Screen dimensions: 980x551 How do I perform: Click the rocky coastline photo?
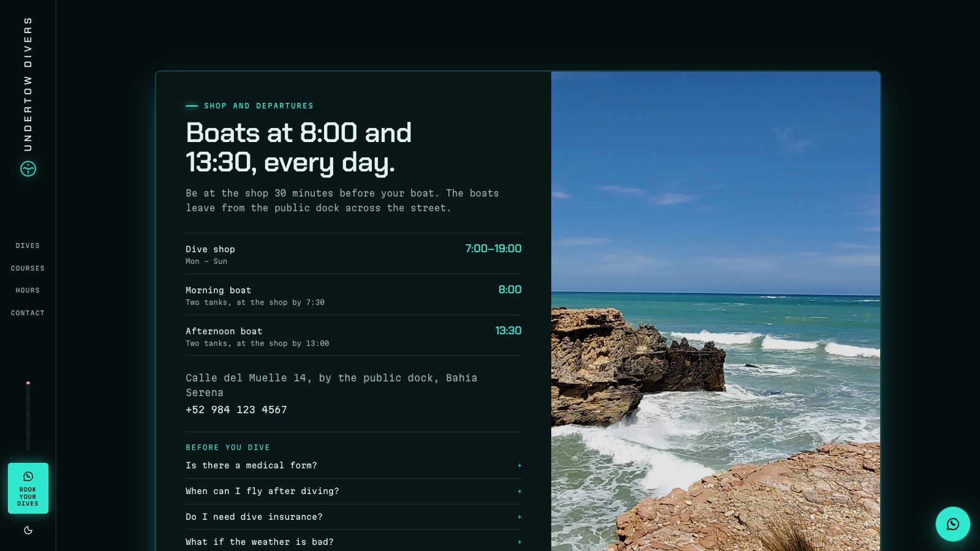[715, 311]
